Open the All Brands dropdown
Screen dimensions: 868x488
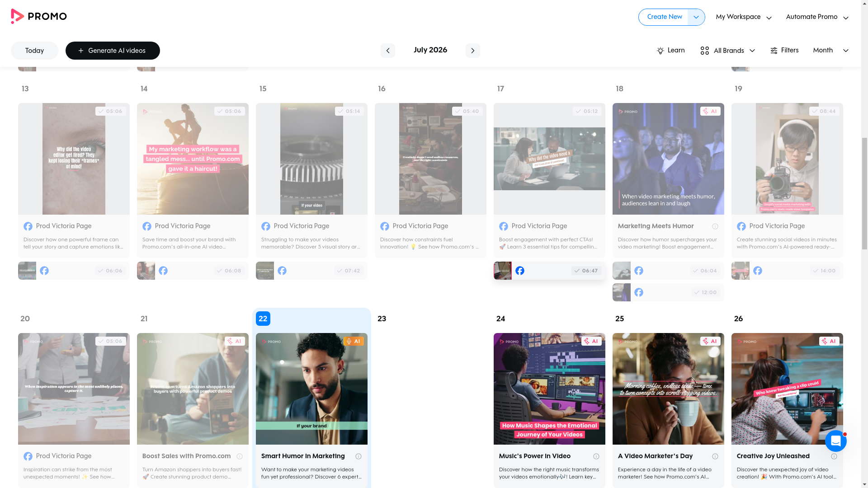coord(727,51)
